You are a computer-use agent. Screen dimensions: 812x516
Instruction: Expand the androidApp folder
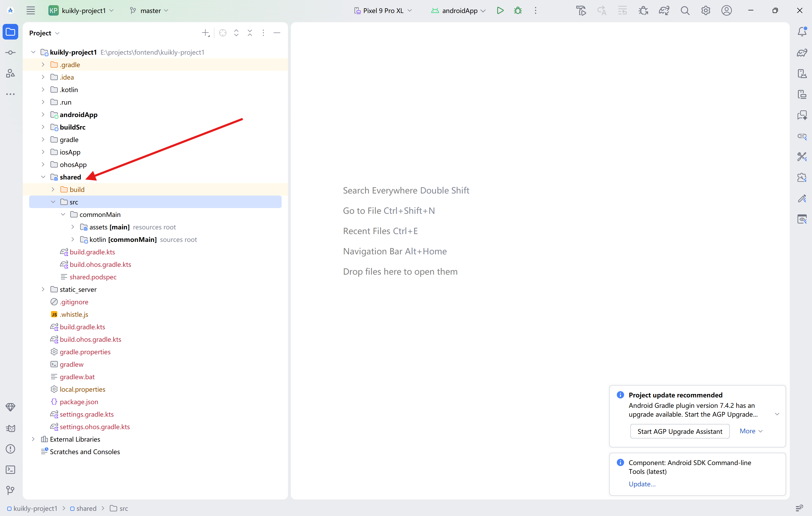click(43, 115)
